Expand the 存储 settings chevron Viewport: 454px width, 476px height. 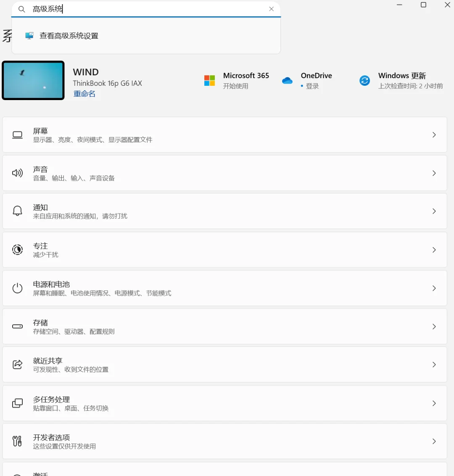(434, 326)
